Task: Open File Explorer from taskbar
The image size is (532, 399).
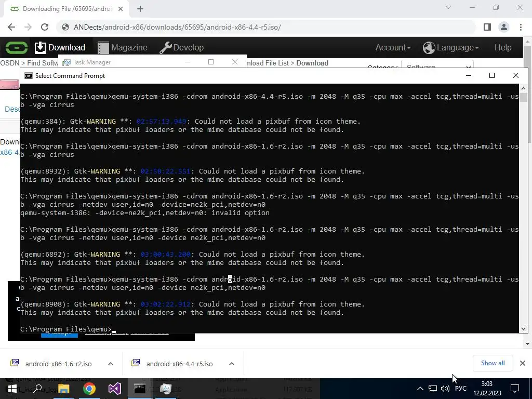Action: 63,389
